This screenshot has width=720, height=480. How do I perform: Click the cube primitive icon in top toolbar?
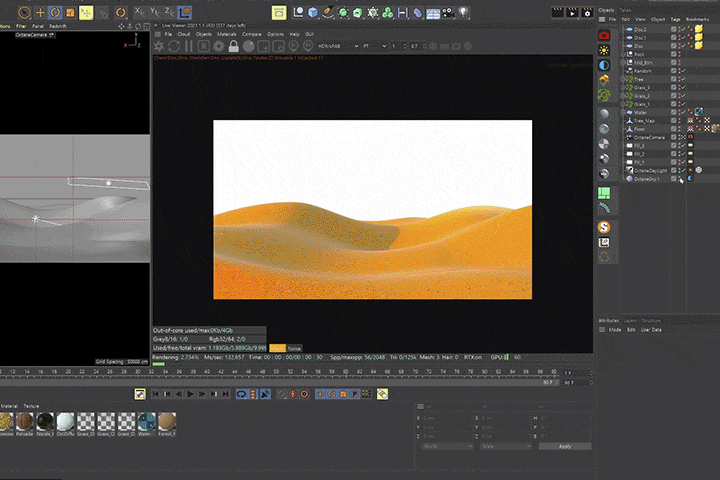coord(313,13)
